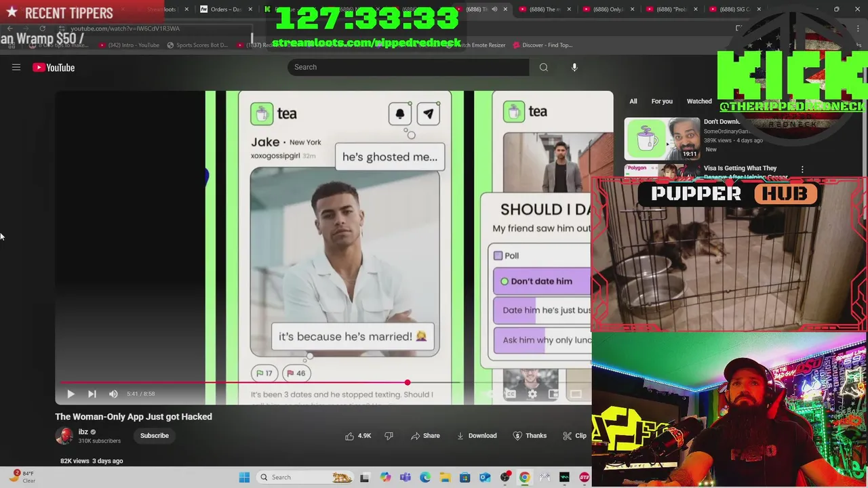Open the red GT taskbar app
This screenshot has width=868, height=488.
coord(585,477)
